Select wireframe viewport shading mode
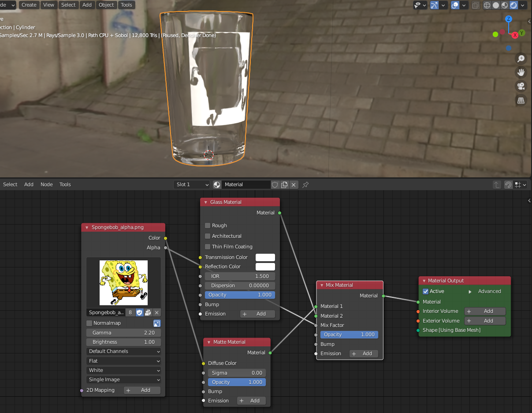 click(487, 5)
